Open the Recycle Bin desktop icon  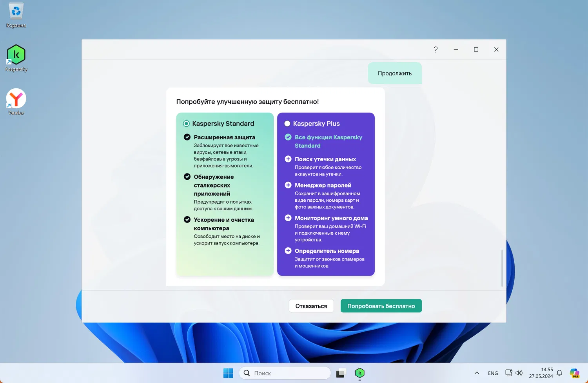(16, 15)
